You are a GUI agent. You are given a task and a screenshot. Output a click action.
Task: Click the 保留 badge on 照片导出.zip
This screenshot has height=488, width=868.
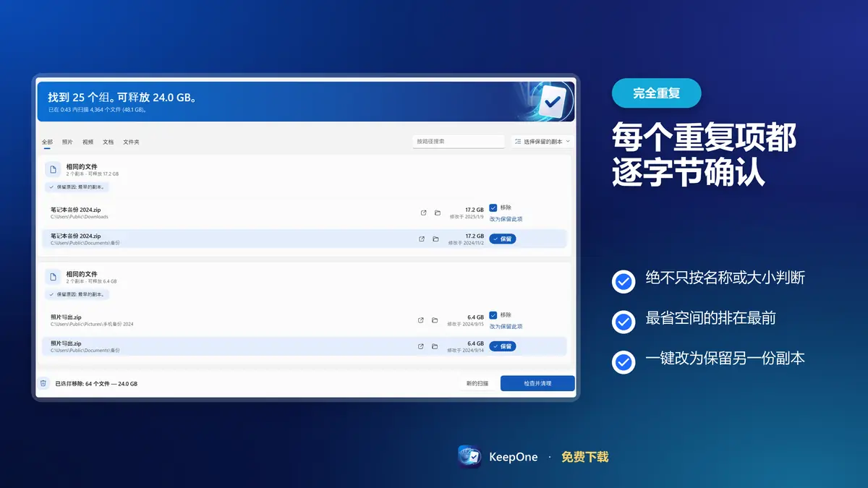click(x=503, y=346)
